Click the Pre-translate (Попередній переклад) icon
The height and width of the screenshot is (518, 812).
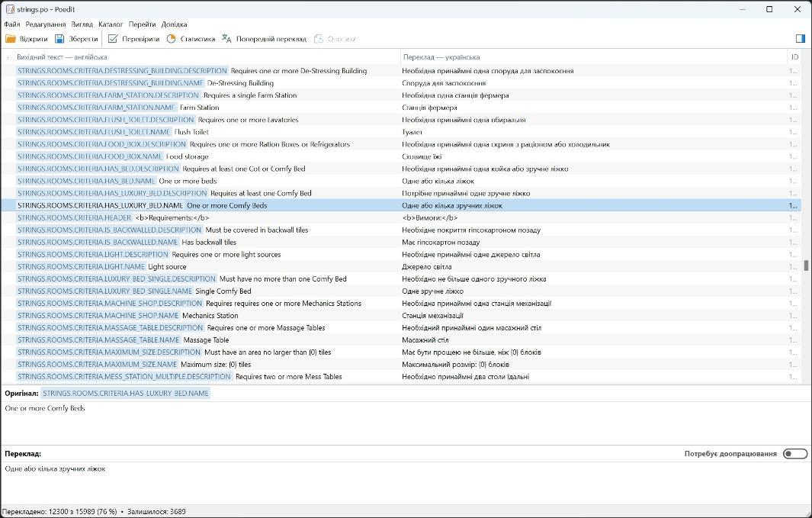226,39
